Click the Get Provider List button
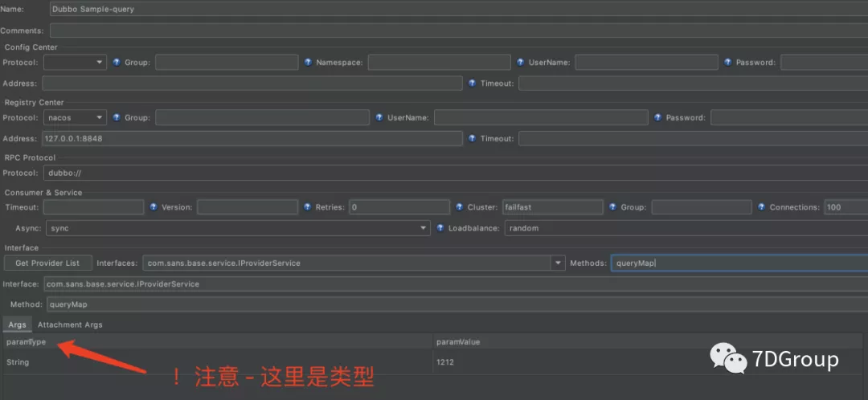 pyautogui.click(x=47, y=263)
